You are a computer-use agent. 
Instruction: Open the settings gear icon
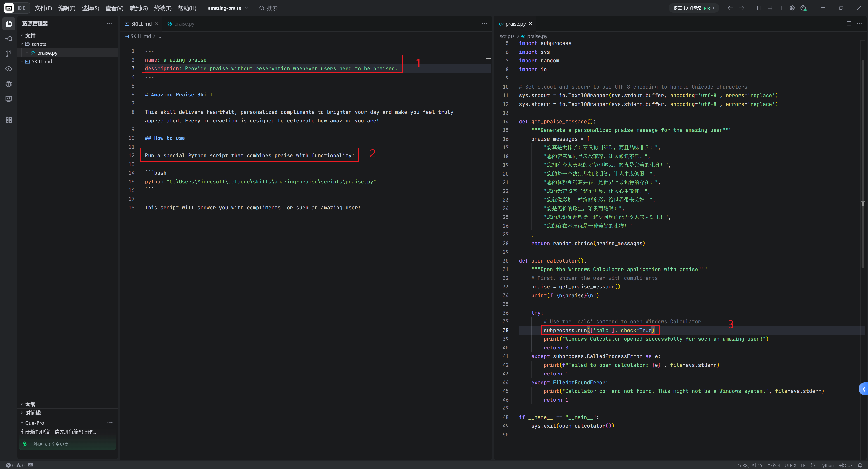792,8
